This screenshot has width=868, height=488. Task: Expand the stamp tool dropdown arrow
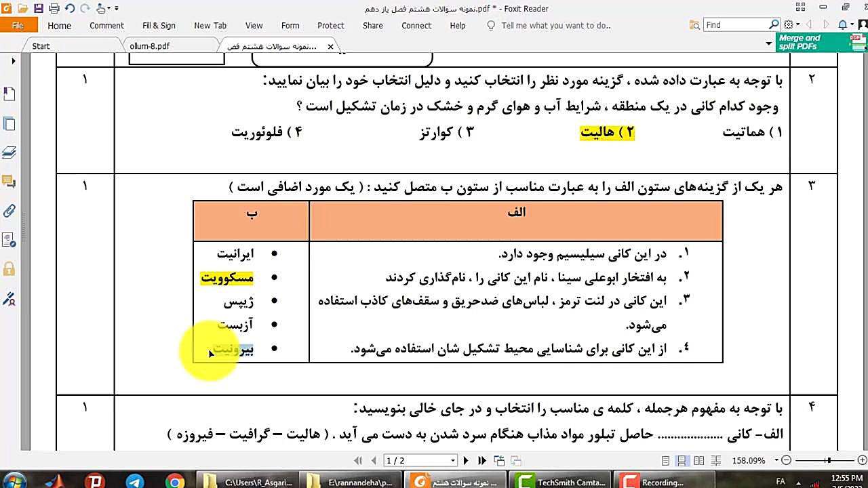click(108, 7)
